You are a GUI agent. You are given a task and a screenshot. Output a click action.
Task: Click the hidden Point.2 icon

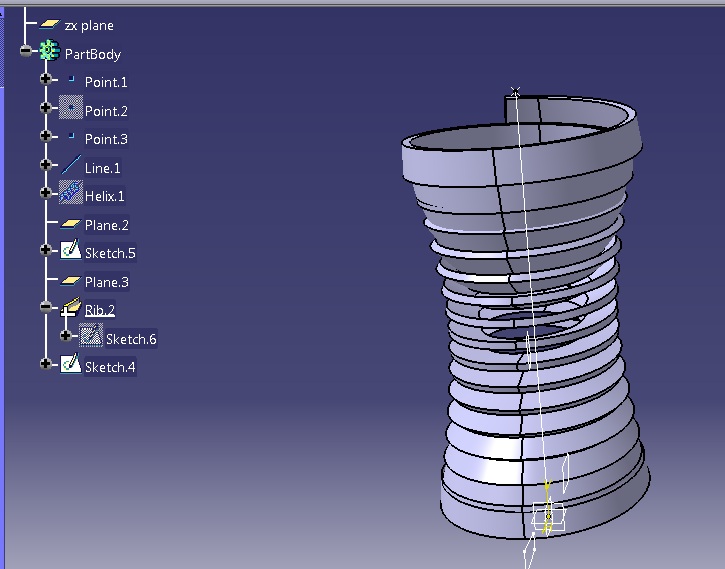click(x=71, y=107)
